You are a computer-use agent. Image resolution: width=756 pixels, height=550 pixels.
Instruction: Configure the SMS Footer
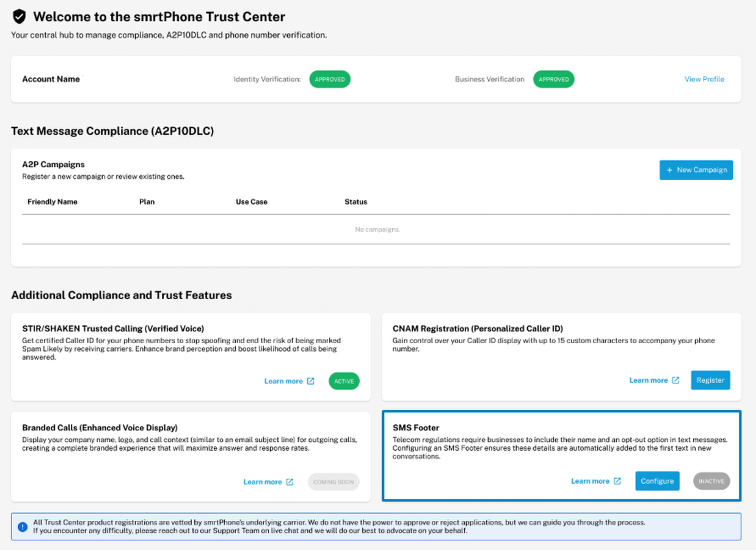click(x=657, y=481)
